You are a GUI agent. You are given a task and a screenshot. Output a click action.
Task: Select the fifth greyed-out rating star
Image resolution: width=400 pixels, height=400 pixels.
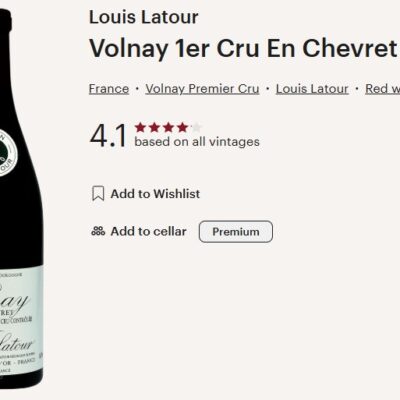[x=196, y=127]
